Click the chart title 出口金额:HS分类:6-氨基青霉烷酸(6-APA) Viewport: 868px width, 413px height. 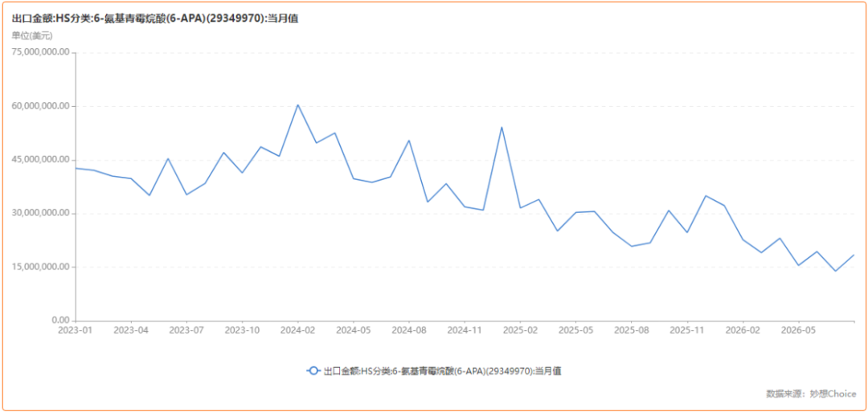coord(156,18)
